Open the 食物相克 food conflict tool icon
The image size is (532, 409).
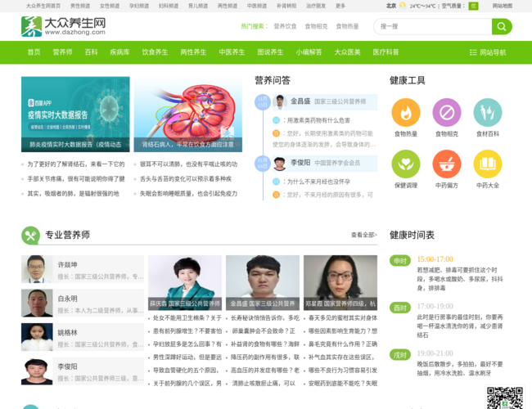(447, 112)
